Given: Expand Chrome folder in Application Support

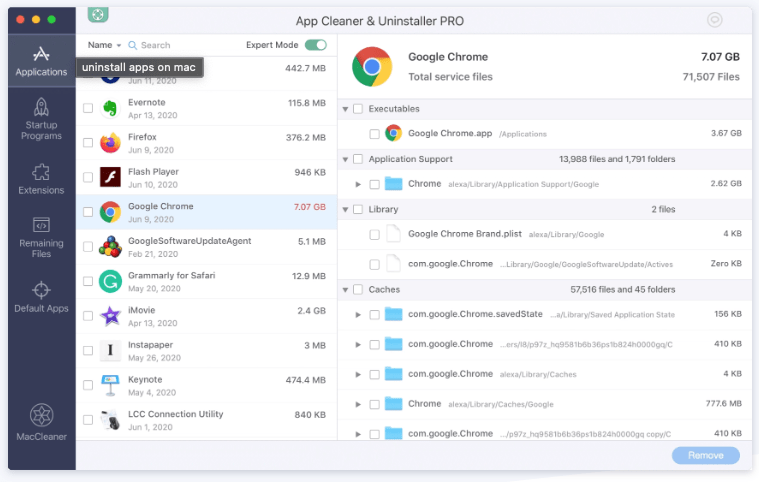Looking at the screenshot, I should tap(358, 184).
